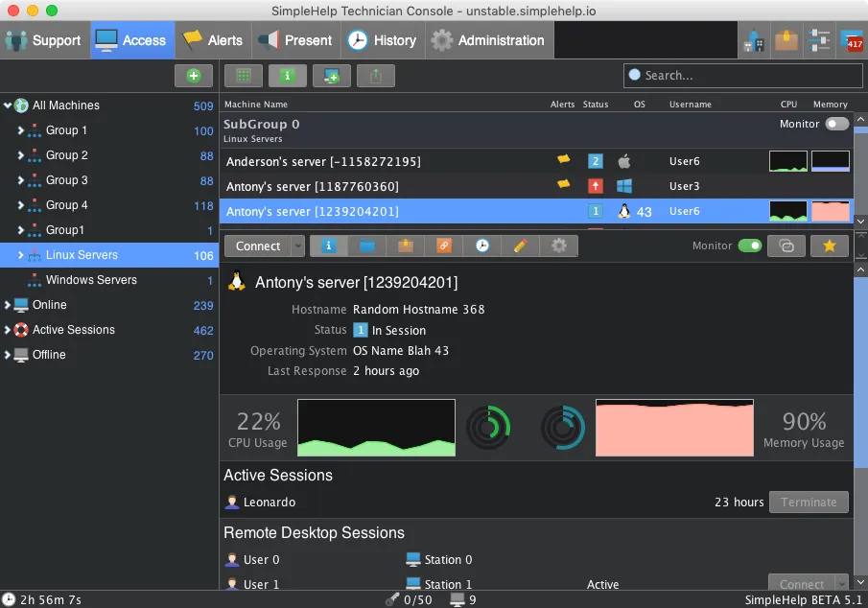This screenshot has width=868, height=608.
Task: Select the pencil edit icon in machine toolbar
Action: pyautogui.click(x=520, y=246)
